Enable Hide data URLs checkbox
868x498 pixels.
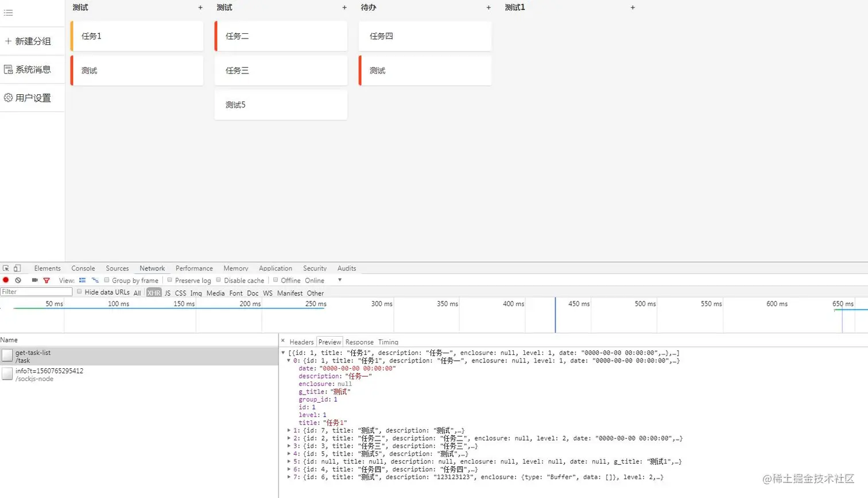pos(79,292)
